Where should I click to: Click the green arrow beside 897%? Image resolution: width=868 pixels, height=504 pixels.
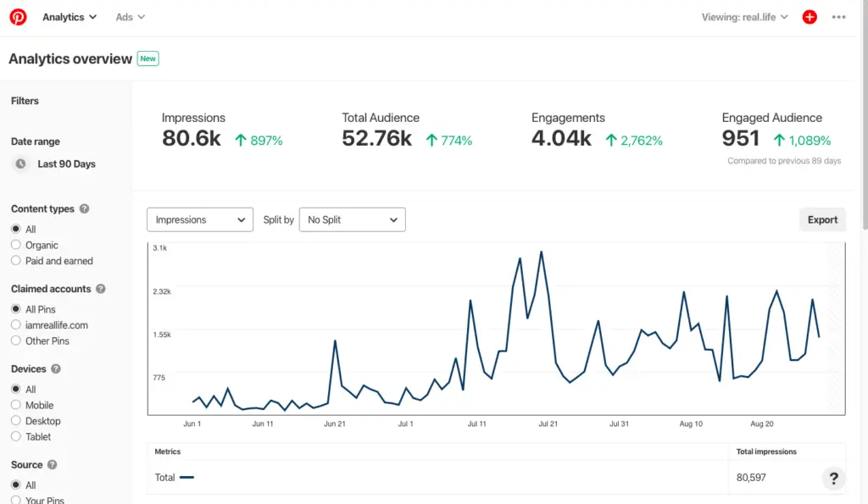point(240,141)
